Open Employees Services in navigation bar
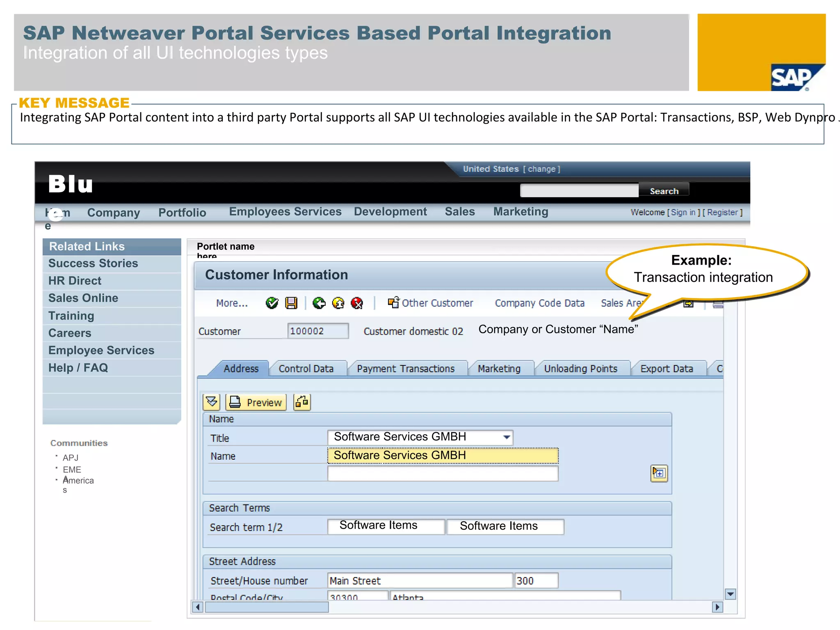Screen dimensions: 840x630 285,212
